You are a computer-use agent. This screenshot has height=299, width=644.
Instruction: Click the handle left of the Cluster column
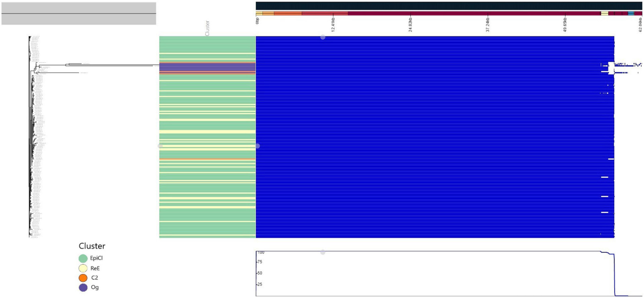coord(160,146)
